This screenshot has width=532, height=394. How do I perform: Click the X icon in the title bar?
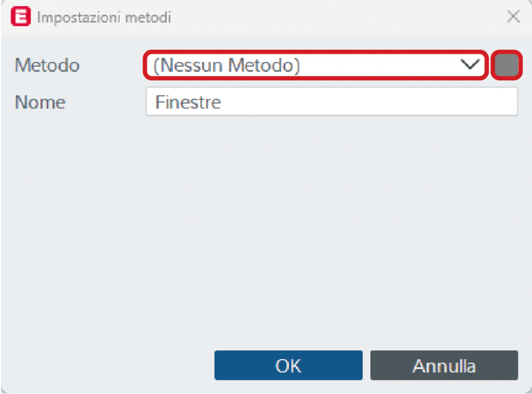[x=513, y=16]
